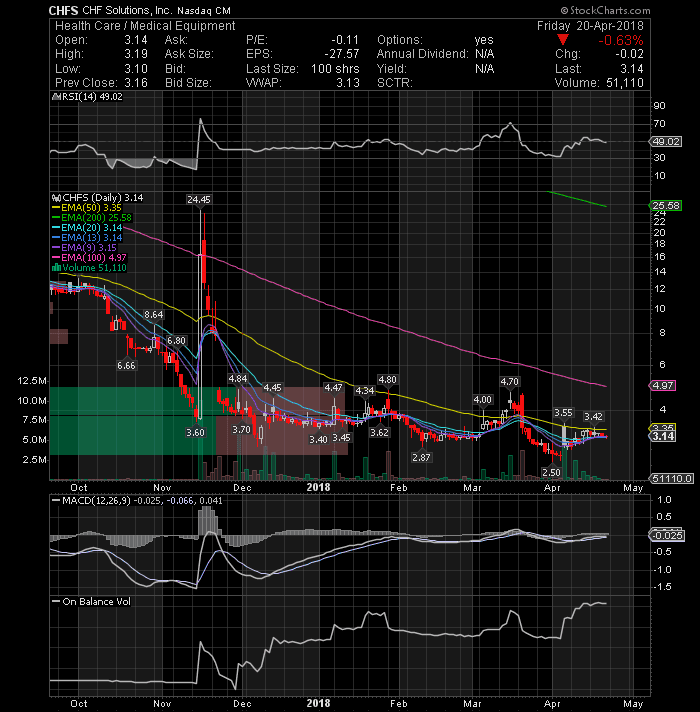Click Health Care / Medical Equipment sector text
The height and width of the screenshot is (712, 700).
click(145, 26)
